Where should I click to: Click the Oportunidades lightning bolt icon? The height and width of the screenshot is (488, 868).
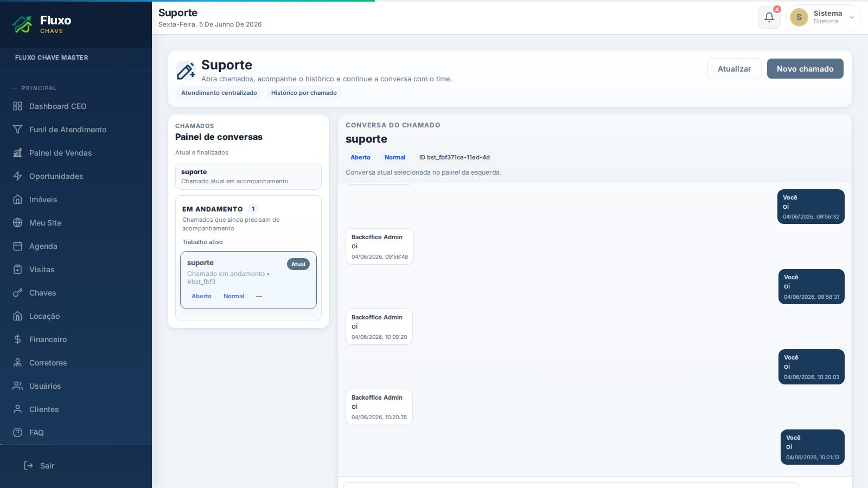[18, 176]
